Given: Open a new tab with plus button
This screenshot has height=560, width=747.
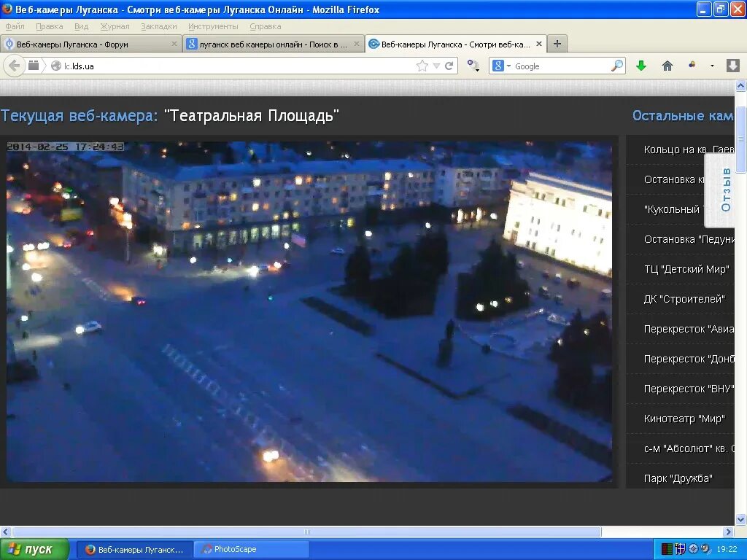Looking at the screenshot, I should pos(557,44).
